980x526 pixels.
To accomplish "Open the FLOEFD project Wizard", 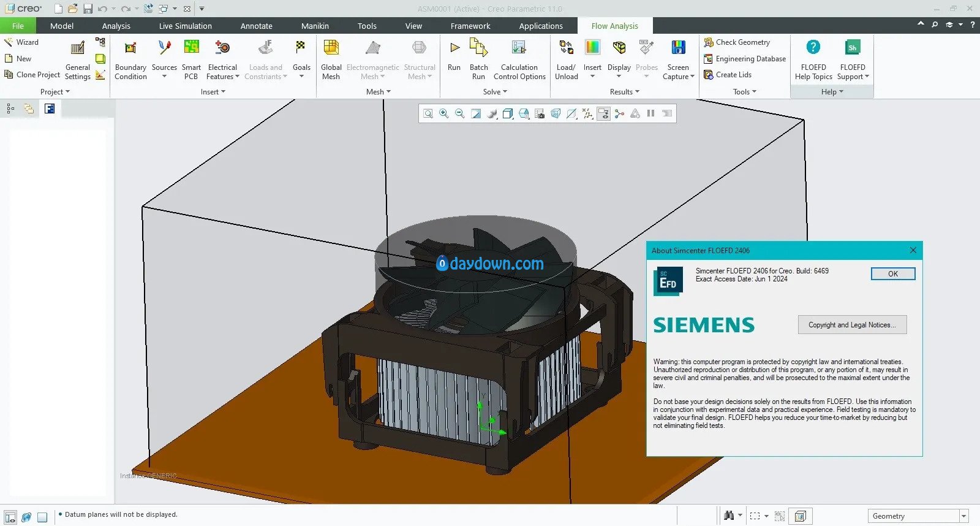I will click(x=21, y=42).
